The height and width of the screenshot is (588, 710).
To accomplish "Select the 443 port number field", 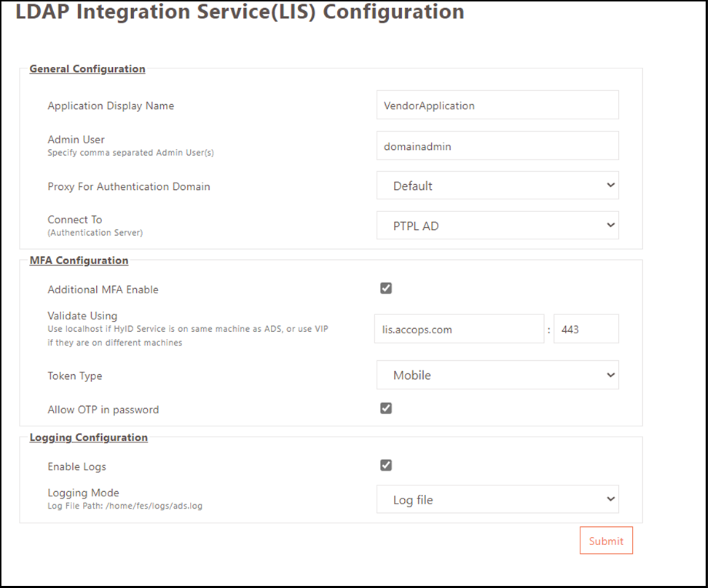I will coord(585,329).
